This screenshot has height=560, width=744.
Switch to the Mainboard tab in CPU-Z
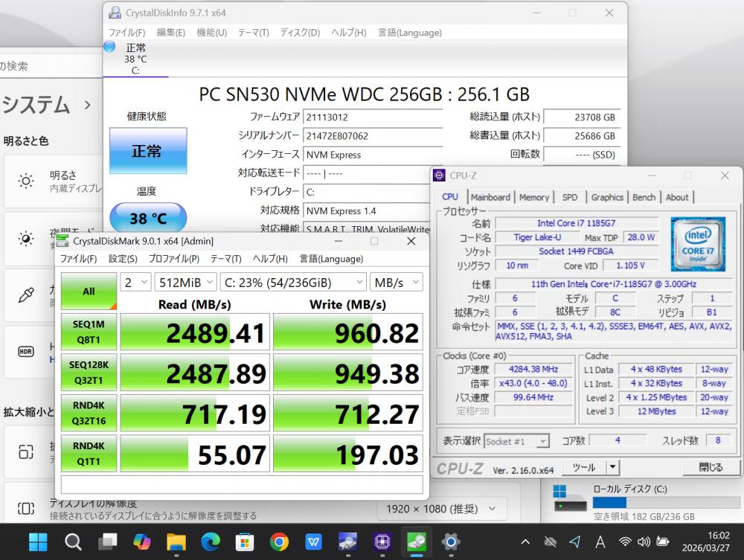pyautogui.click(x=490, y=197)
